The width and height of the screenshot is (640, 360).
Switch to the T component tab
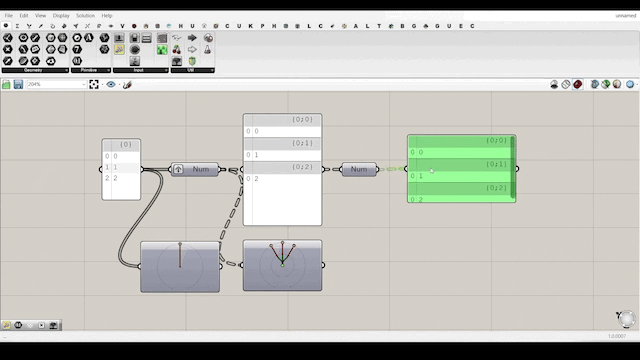[379, 26]
